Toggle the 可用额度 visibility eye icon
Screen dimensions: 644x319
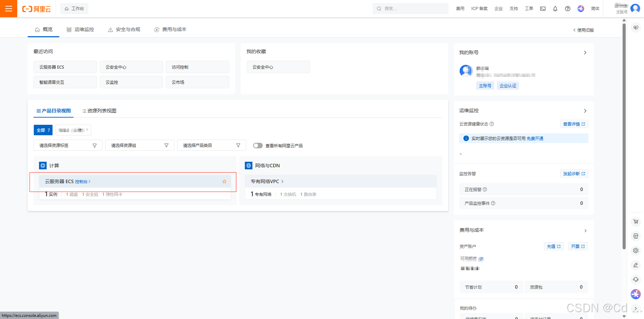click(x=481, y=259)
